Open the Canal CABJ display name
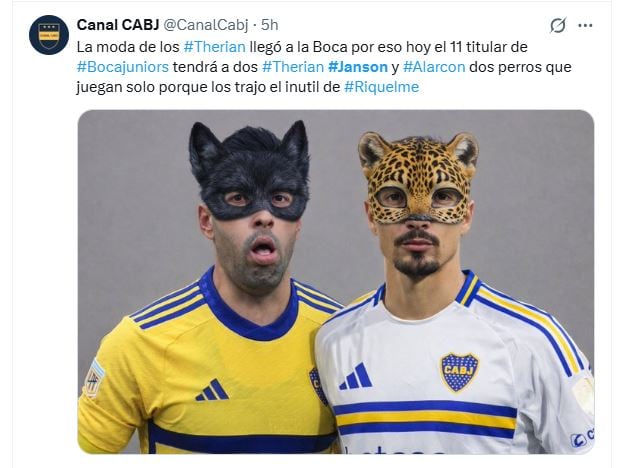The height and width of the screenshot is (468, 630). 118,25
